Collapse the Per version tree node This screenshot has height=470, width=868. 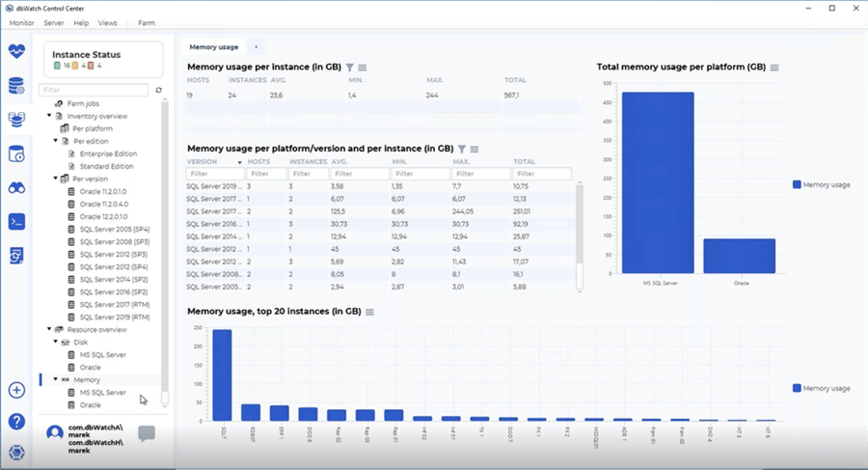(55, 179)
